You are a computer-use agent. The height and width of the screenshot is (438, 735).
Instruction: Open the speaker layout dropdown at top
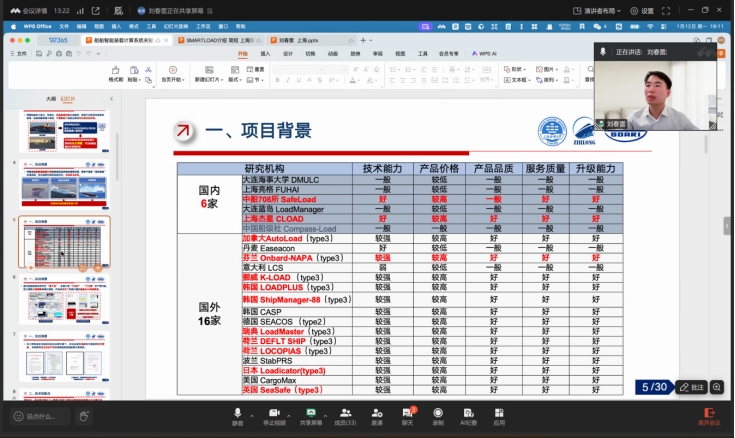pos(601,11)
